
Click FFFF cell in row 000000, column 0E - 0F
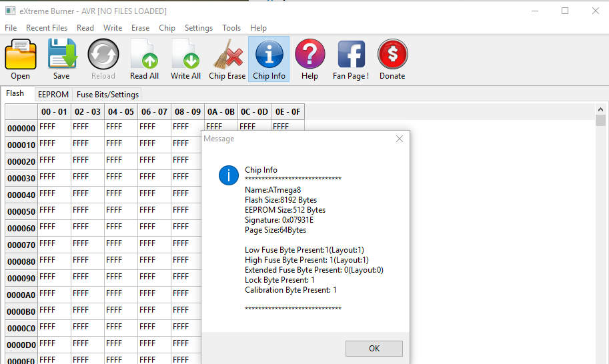click(x=287, y=125)
